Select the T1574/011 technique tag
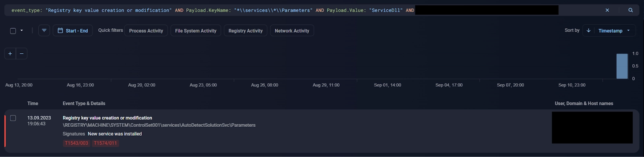Screen dimensions: 644x157 pyautogui.click(x=105, y=143)
